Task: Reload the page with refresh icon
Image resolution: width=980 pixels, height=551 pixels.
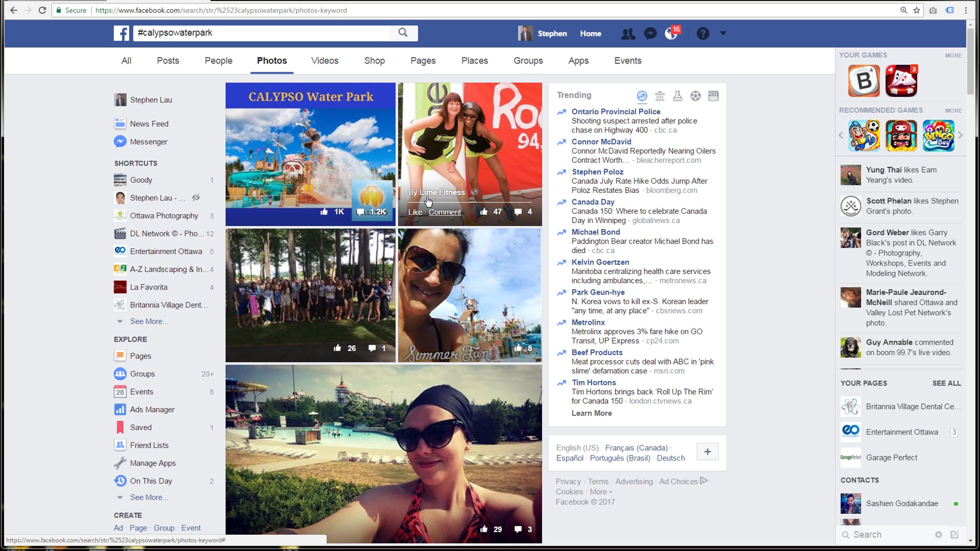Action: pyautogui.click(x=42, y=10)
